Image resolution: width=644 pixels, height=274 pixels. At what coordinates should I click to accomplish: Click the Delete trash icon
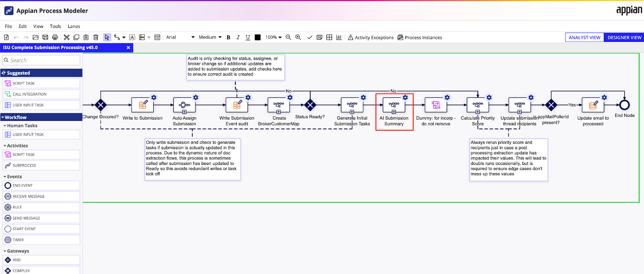[x=96, y=37]
